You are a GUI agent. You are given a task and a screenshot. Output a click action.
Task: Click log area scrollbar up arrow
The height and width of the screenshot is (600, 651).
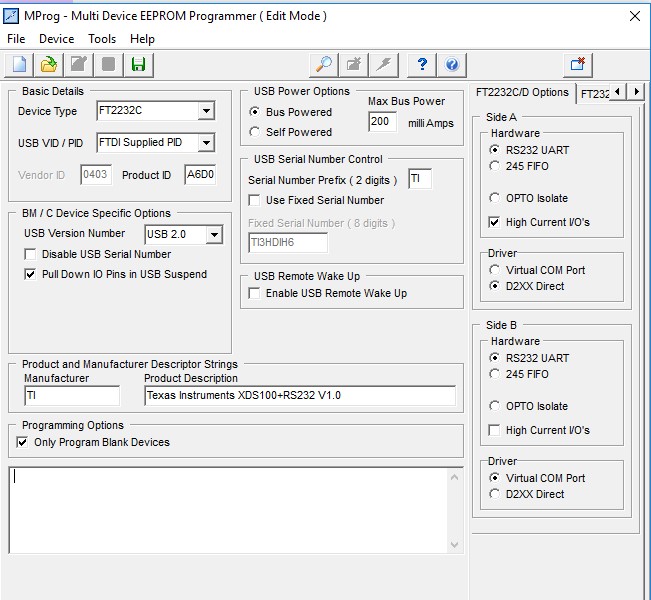pos(455,477)
